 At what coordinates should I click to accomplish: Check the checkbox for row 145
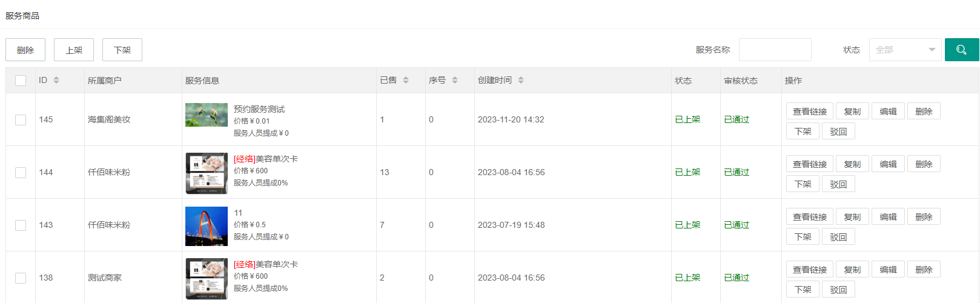pos(21,120)
